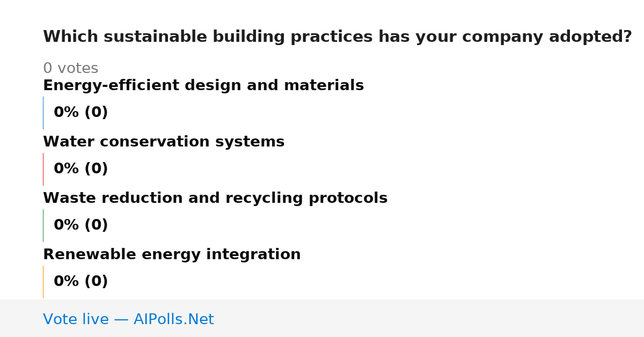The image size is (644, 337).
Task: Open the Vote live — AIPolls.Net link
Action: tap(128, 319)
